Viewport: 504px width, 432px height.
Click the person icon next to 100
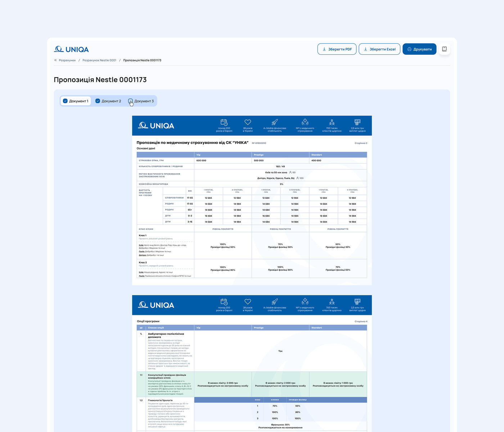point(298,178)
